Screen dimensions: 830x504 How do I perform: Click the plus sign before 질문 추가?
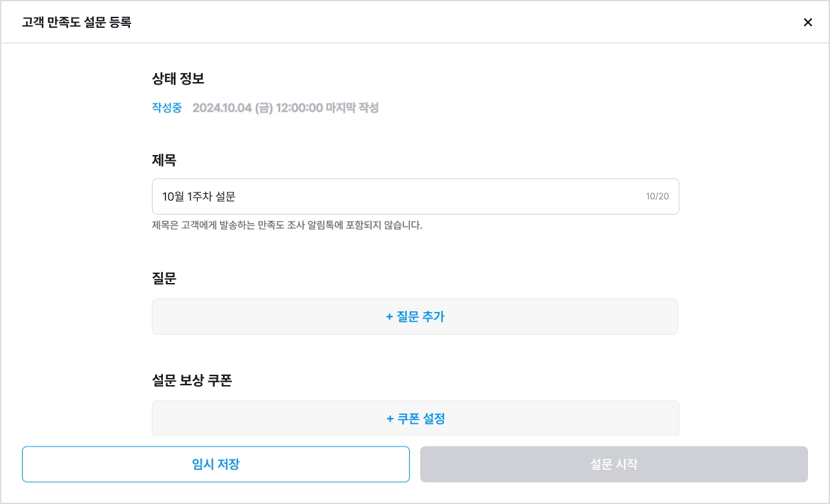pyautogui.click(x=389, y=317)
